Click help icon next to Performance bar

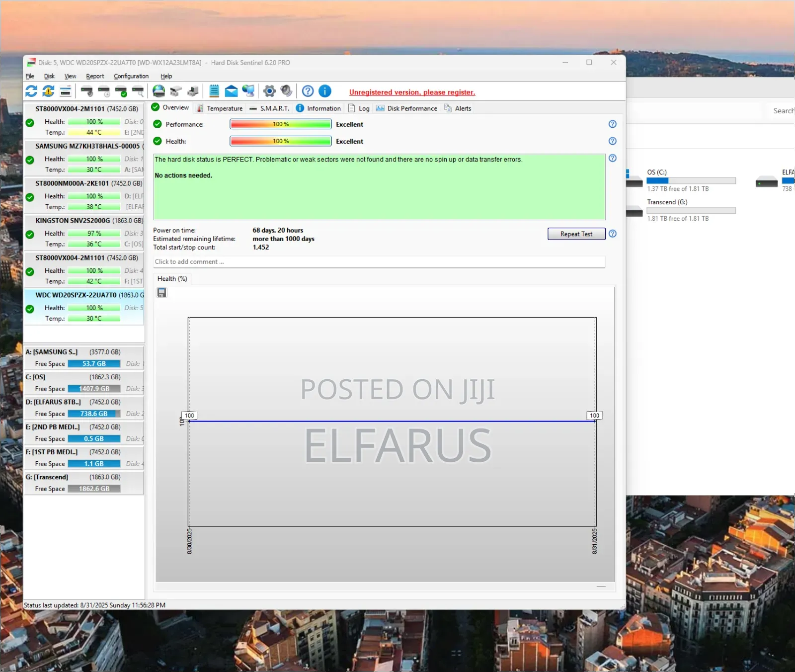[x=612, y=124]
